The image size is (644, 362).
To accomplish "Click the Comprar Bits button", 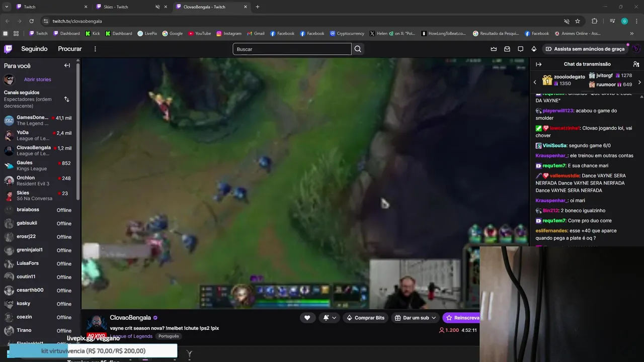I will click(x=366, y=318).
